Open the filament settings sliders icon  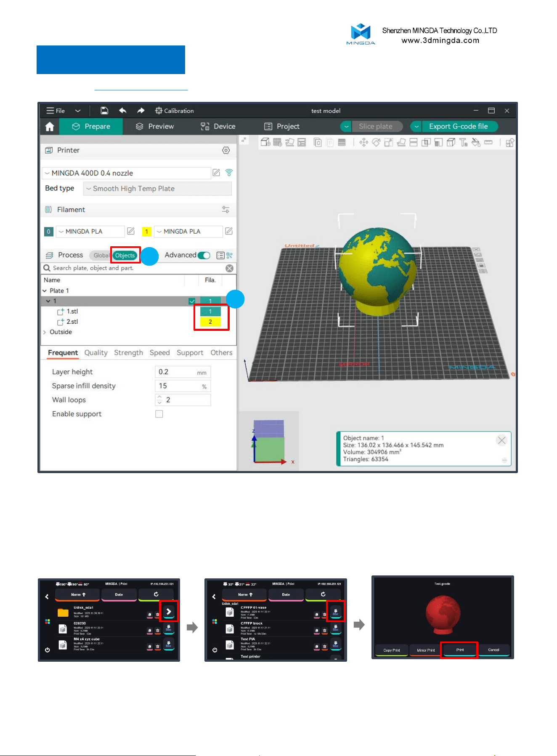click(x=225, y=210)
